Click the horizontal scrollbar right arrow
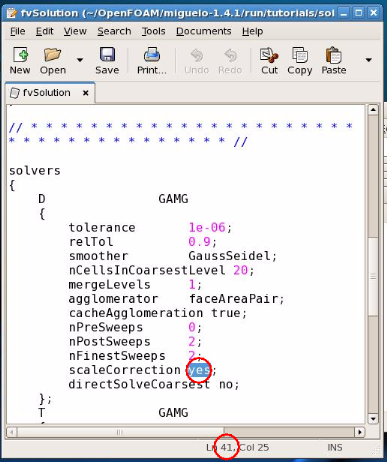This screenshot has height=462, width=387. 359,432
